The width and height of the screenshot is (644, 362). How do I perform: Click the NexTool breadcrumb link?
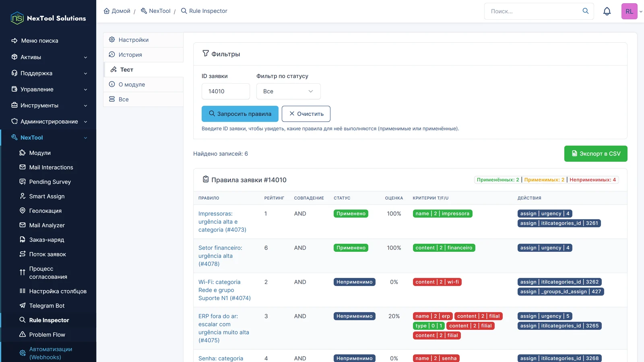pyautogui.click(x=156, y=11)
